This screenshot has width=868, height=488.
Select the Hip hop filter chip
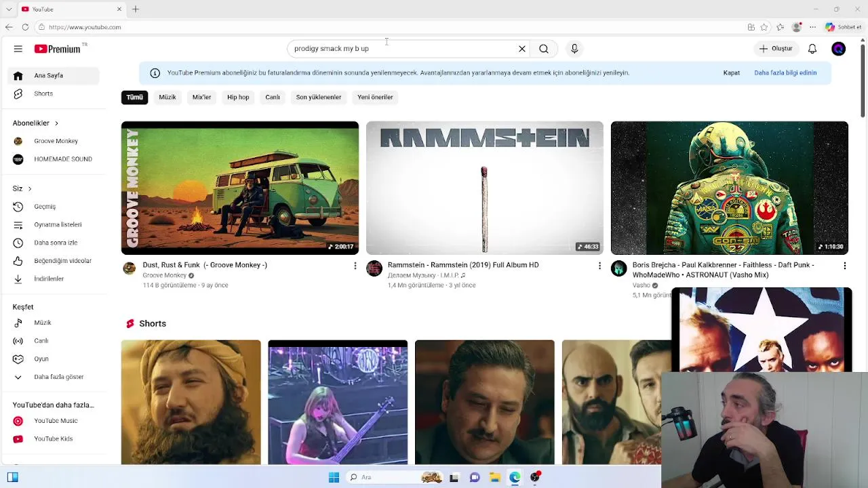pyautogui.click(x=238, y=97)
